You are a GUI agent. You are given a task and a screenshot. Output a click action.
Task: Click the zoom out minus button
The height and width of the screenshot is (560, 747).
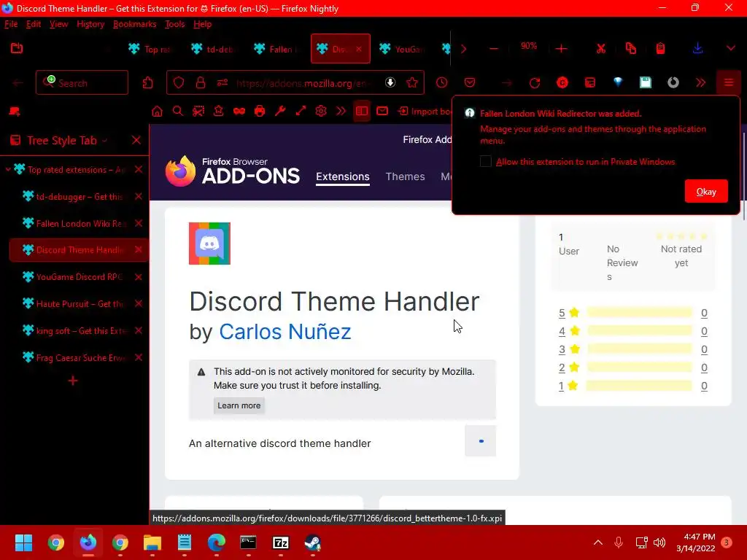coord(494,49)
